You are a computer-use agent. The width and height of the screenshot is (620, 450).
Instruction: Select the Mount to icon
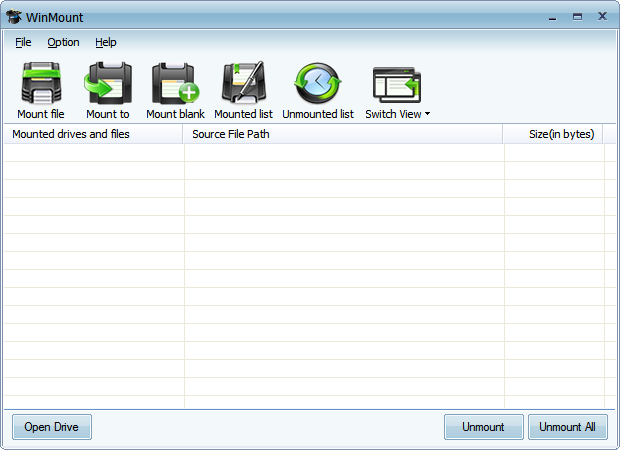(108, 83)
